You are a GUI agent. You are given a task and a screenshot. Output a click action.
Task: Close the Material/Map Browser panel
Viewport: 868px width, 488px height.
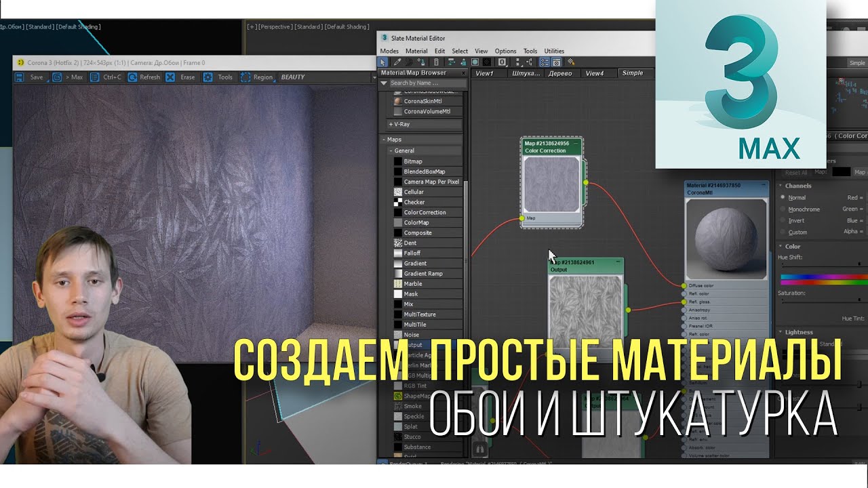464,73
